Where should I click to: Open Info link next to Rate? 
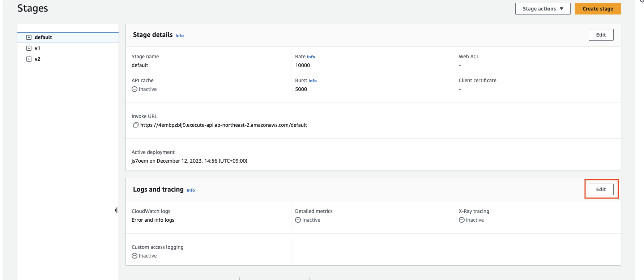pos(311,57)
